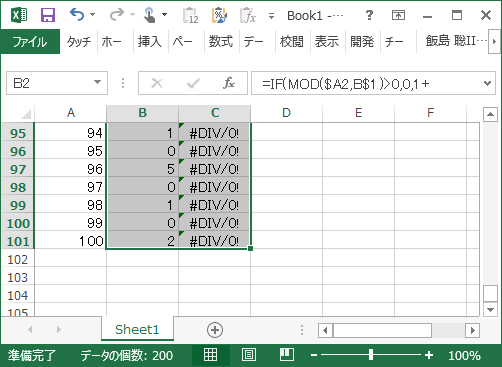The image size is (502, 367).
Task: Click the fill handle at selection corner
Action: click(x=250, y=248)
